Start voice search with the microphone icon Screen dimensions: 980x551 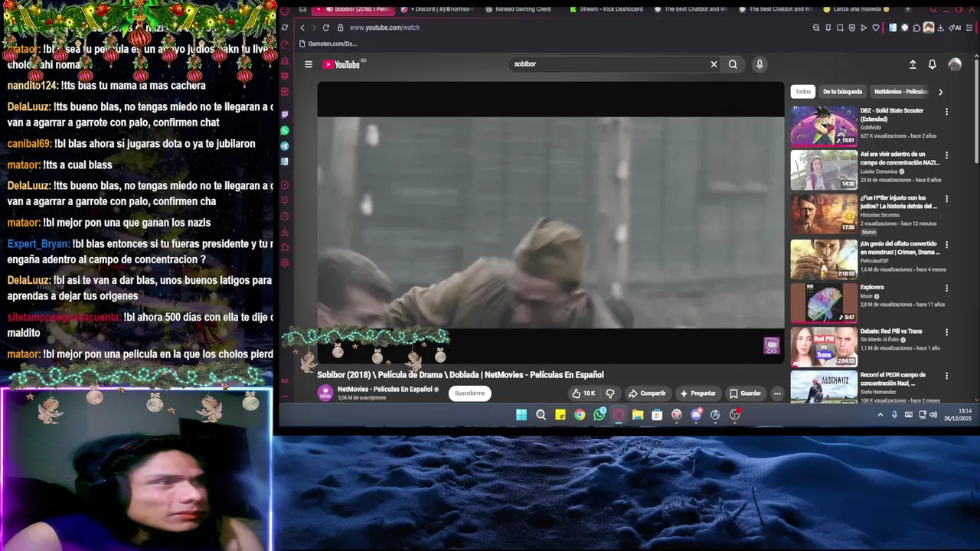click(759, 64)
